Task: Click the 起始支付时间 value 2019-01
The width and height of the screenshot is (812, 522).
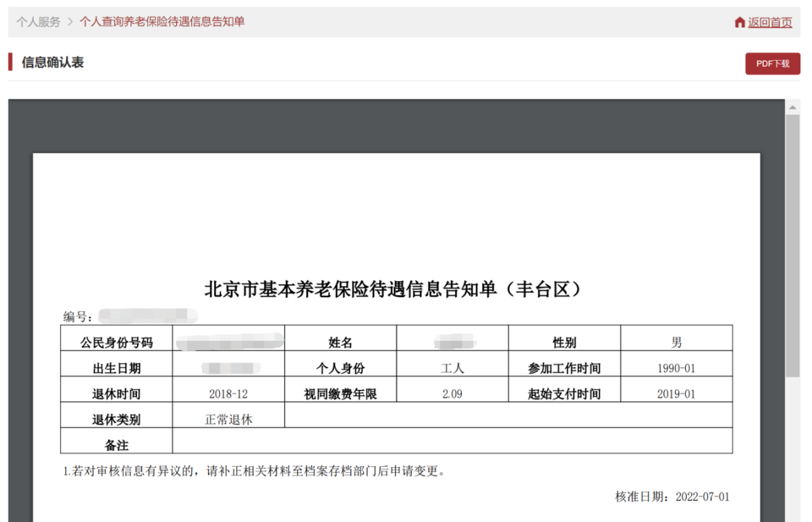Action: (x=676, y=394)
